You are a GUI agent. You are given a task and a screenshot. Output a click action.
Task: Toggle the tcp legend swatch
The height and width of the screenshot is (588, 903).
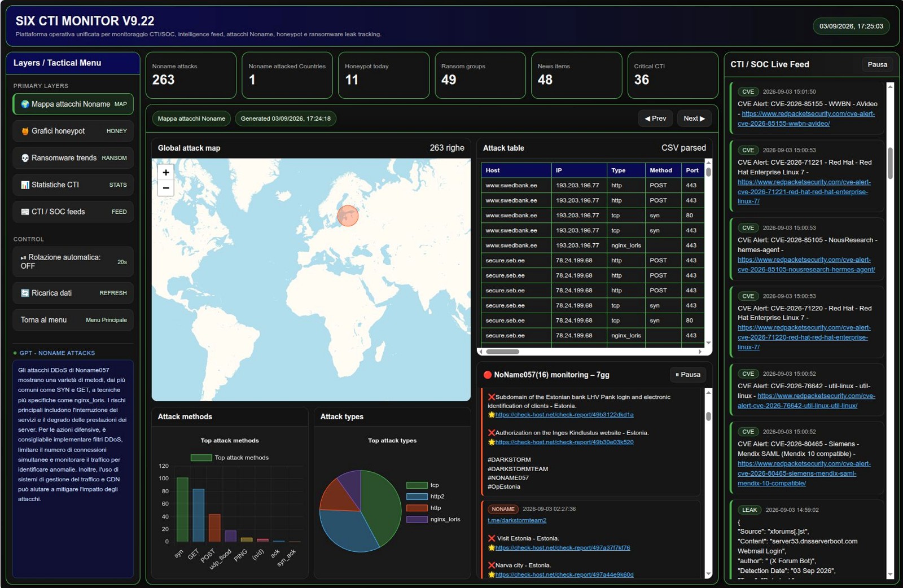pos(417,485)
